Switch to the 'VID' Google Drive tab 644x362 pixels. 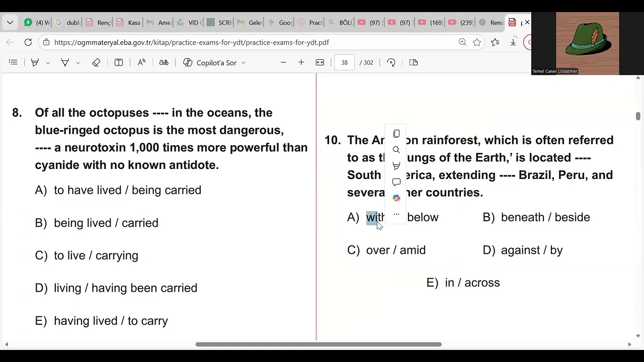coord(189,23)
